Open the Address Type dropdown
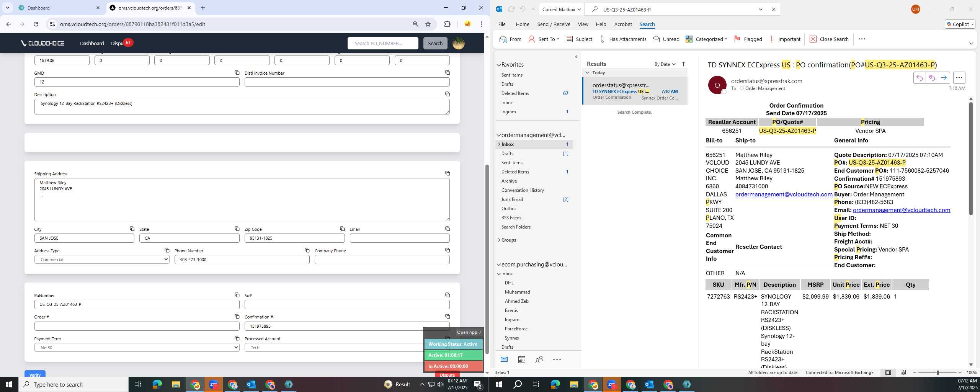This screenshot has width=980, height=392. pos(102,260)
